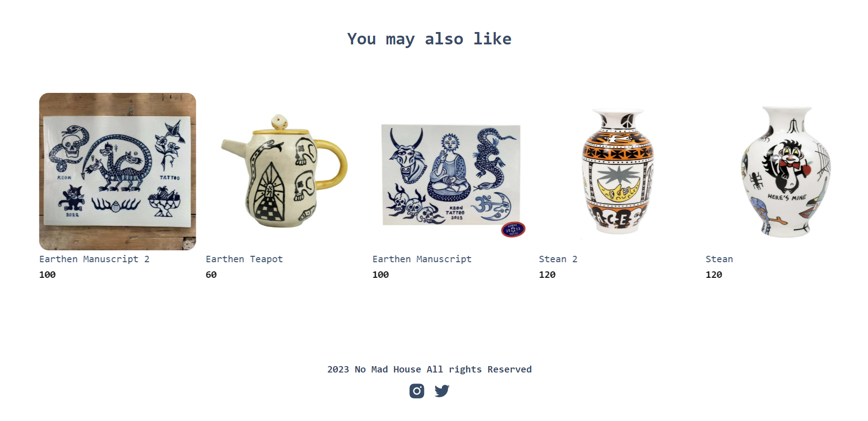The image size is (868, 421).
Task: Click the 'You may also like' heading
Action: (429, 39)
